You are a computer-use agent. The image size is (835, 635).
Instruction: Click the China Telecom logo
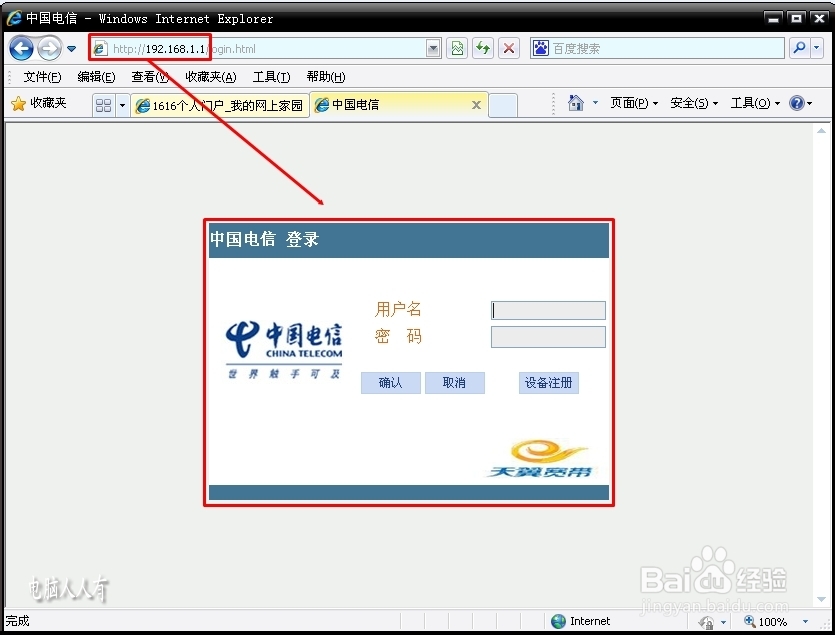point(284,349)
